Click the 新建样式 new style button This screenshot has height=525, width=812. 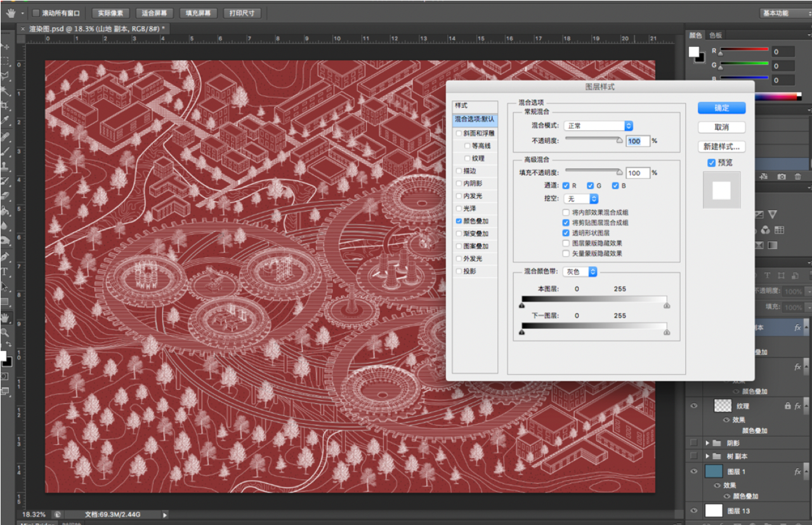721,147
